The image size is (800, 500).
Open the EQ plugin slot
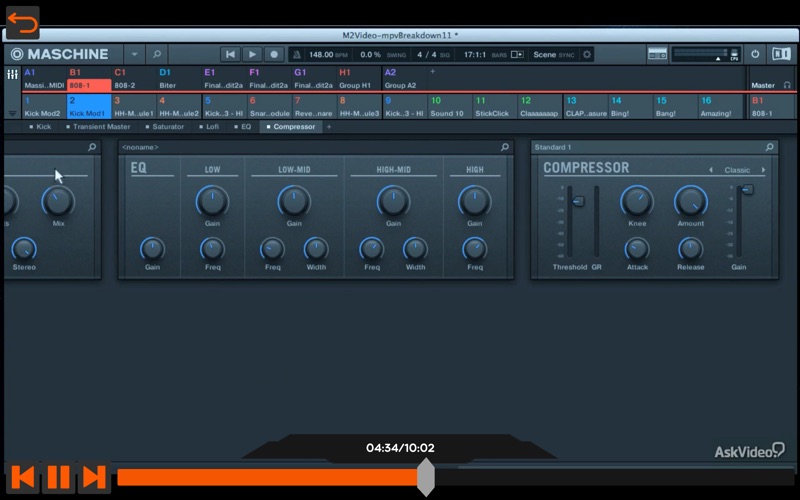(x=243, y=127)
